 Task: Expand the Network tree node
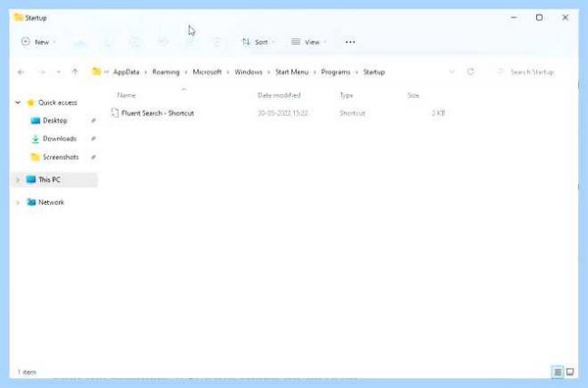click(x=18, y=203)
